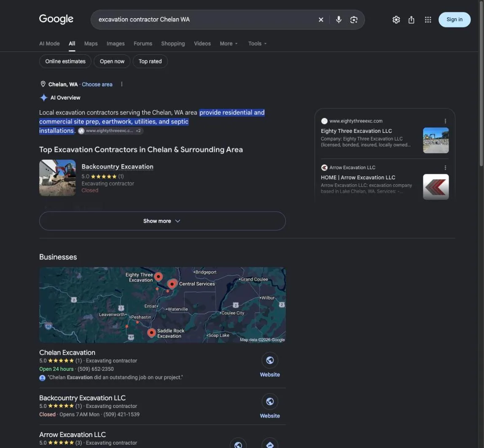The height and width of the screenshot is (448, 484).
Task: Open search by image camera icon
Action: 354,19
